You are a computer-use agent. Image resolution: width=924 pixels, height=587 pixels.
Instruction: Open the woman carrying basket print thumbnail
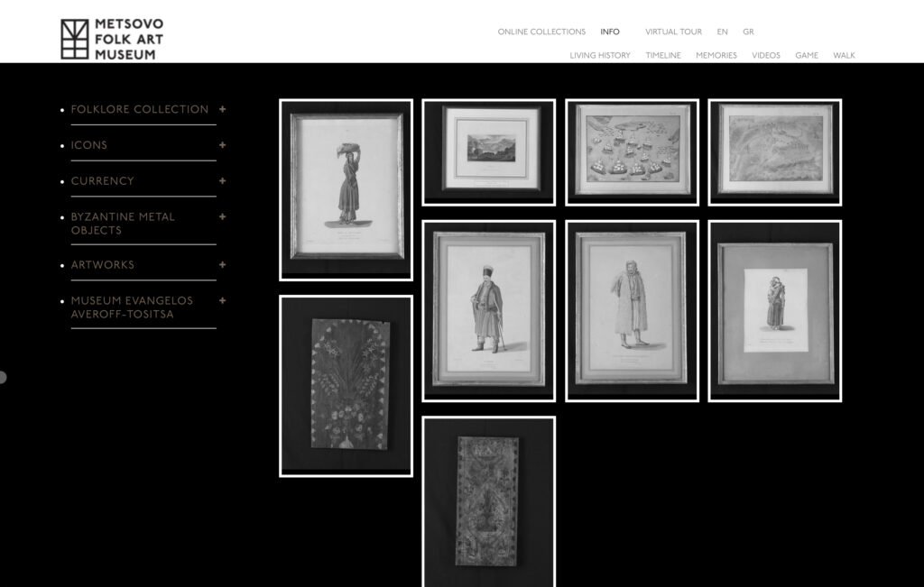(x=346, y=189)
